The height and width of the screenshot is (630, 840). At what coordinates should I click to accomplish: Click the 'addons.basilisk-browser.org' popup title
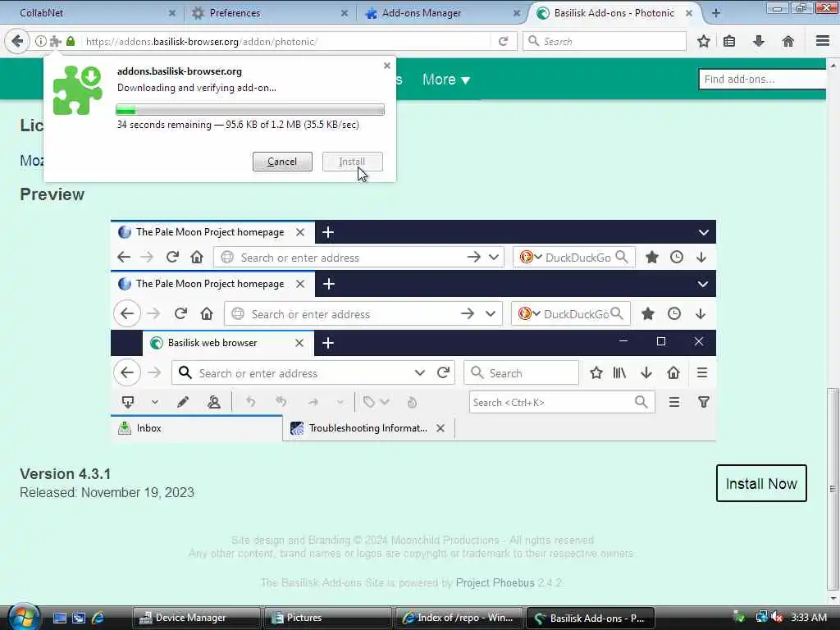click(180, 71)
